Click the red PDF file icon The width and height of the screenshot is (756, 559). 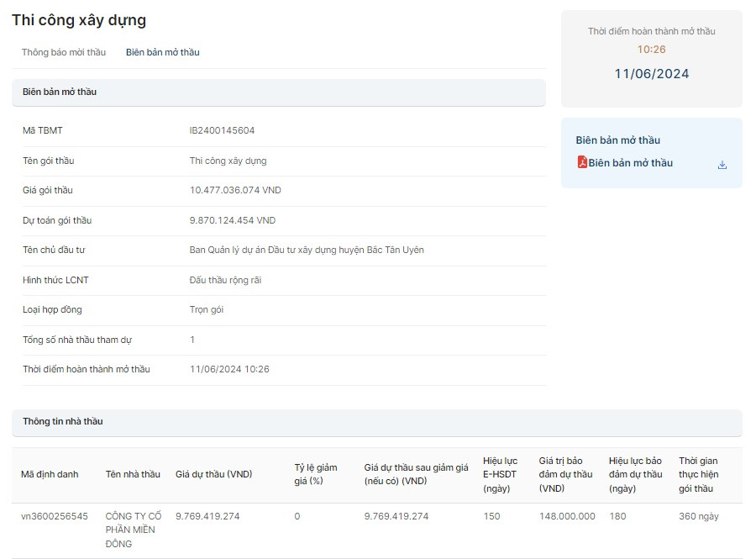tap(581, 163)
